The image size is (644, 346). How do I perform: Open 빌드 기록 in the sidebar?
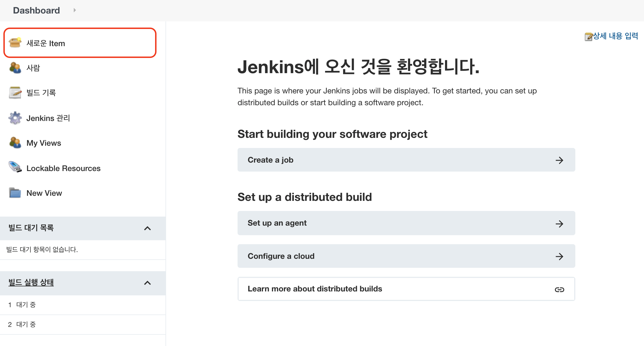(x=41, y=93)
